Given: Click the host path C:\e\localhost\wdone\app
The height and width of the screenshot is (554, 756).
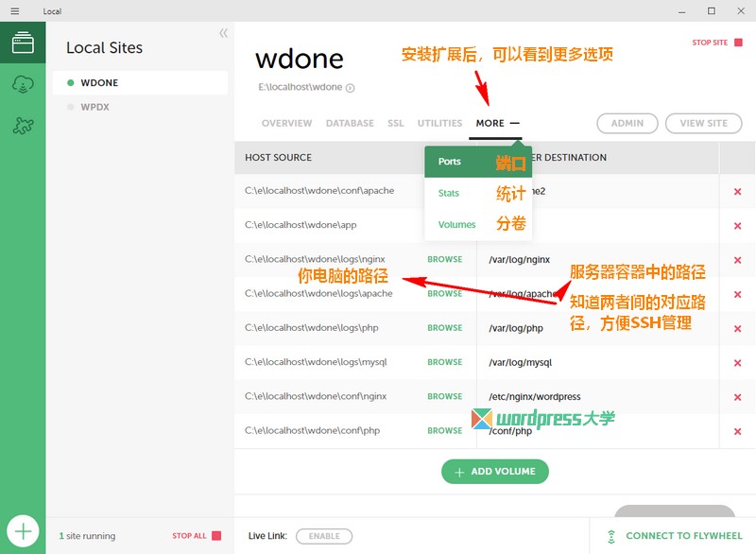Looking at the screenshot, I should coord(301,225).
